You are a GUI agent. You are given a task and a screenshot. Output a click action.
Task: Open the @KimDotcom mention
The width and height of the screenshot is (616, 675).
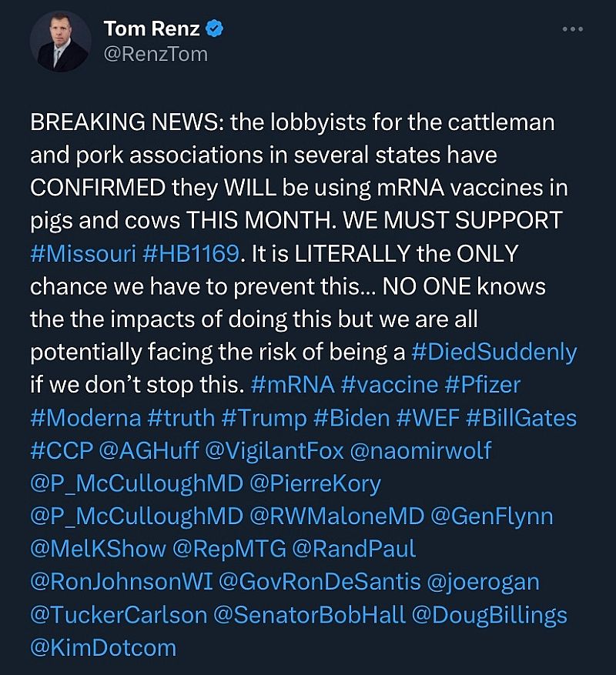(102, 647)
